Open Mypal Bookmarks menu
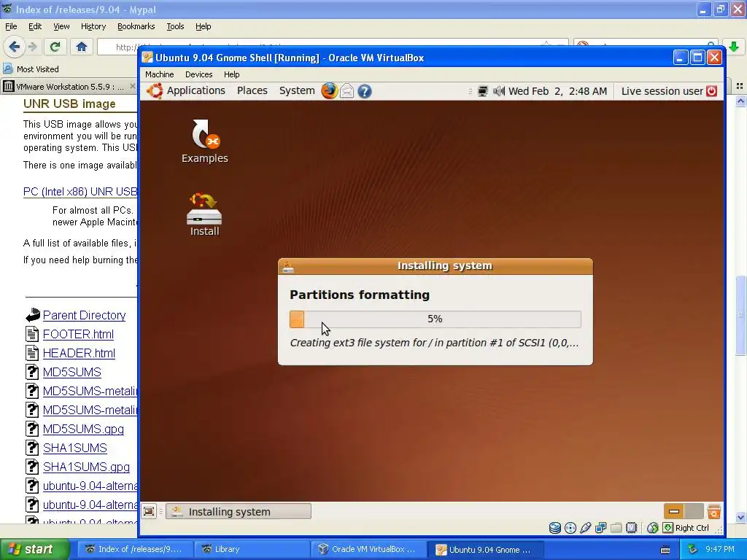Screen dimensions: 747x560 click(136, 26)
